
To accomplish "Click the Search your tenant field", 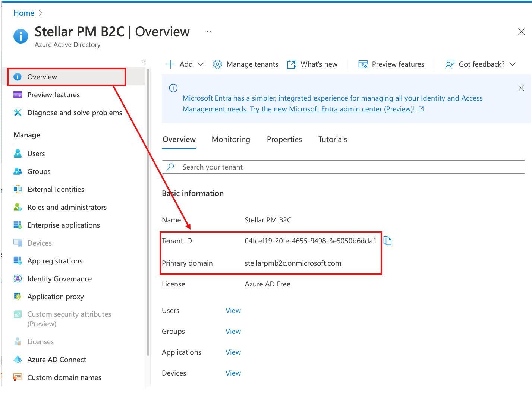I will click(343, 167).
